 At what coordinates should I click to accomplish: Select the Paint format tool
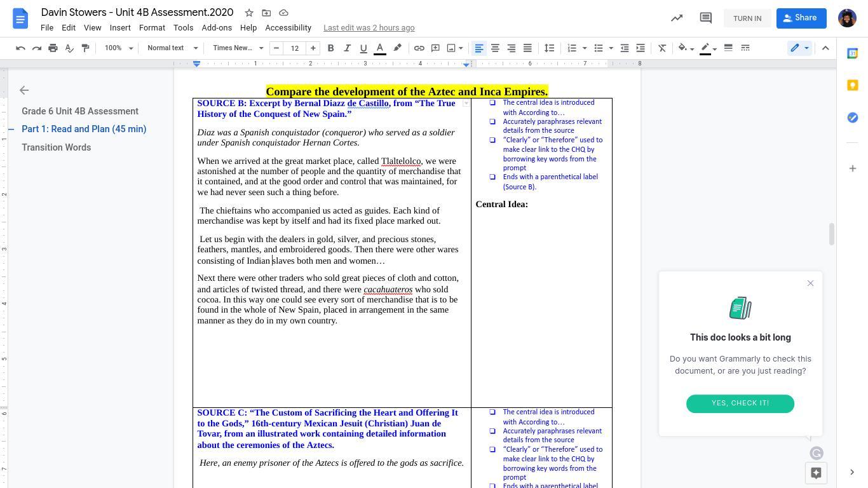tap(85, 48)
